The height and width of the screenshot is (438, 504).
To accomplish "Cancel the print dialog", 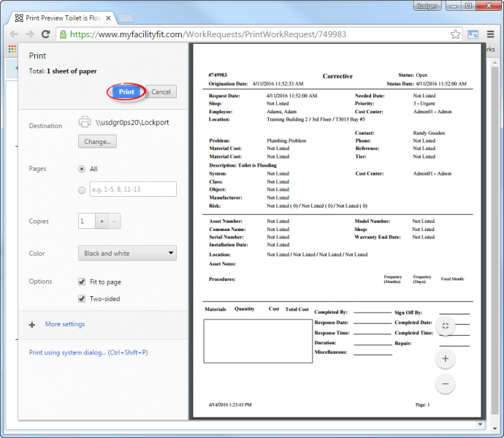I will 161,92.
